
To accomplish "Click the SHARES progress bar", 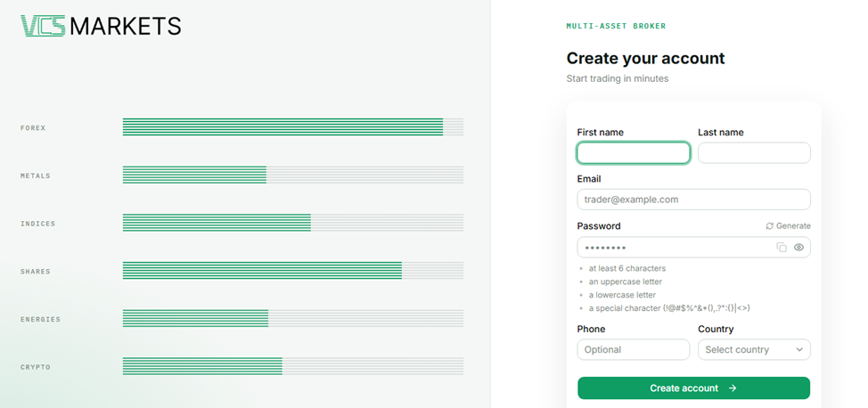I will (x=293, y=270).
